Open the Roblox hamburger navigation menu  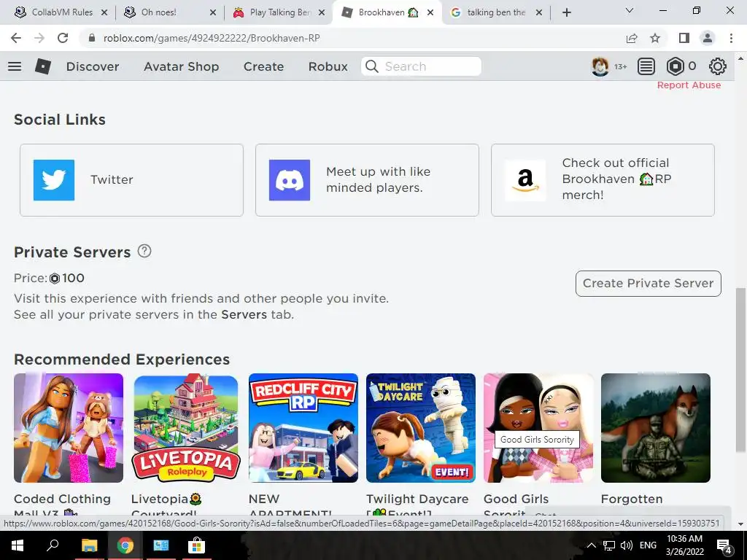15,66
